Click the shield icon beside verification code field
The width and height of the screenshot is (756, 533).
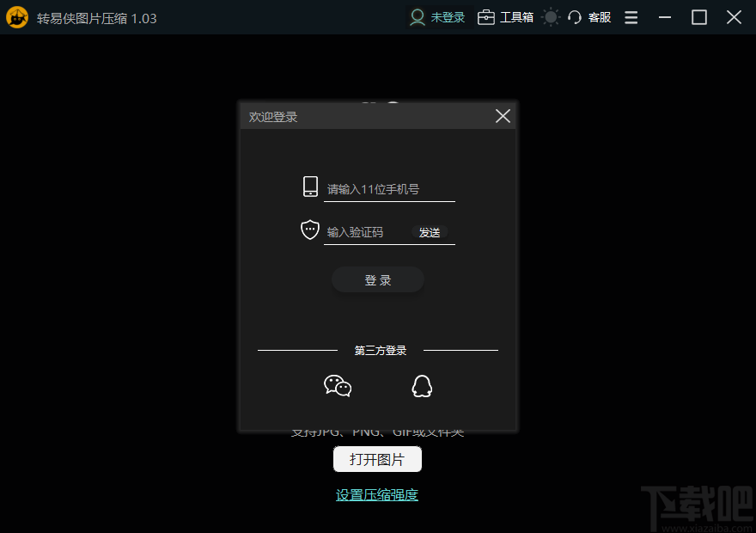[x=309, y=230]
